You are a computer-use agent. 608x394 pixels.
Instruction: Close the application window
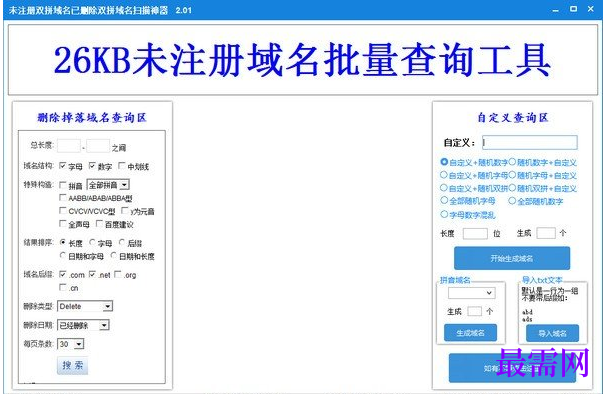click(591, 9)
